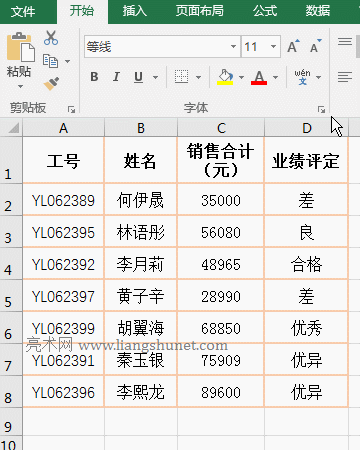Click the Increase Font Size icon
Viewport: 360px width, 450px height.
click(x=293, y=46)
